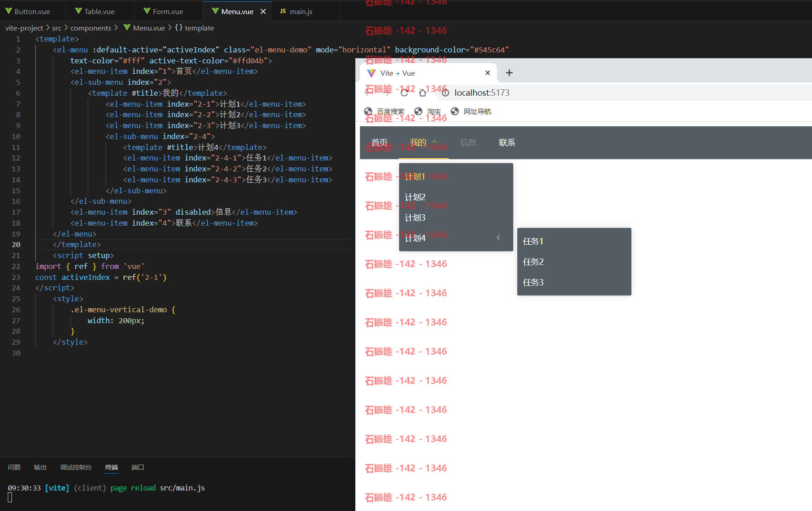This screenshot has height=511, width=812.
Task: Collapse the 我的 submenu
Action: 424,143
